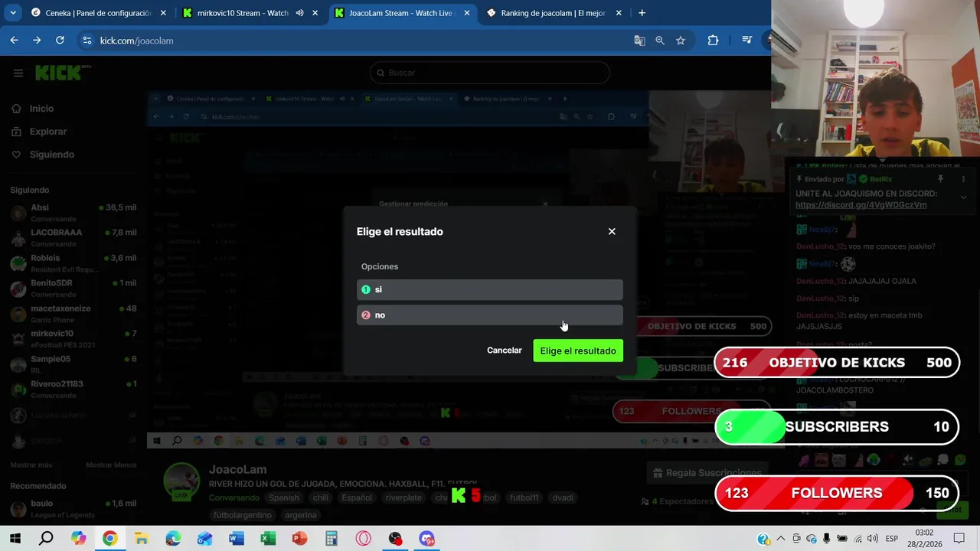Click the Buscar search field

coord(490,73)
